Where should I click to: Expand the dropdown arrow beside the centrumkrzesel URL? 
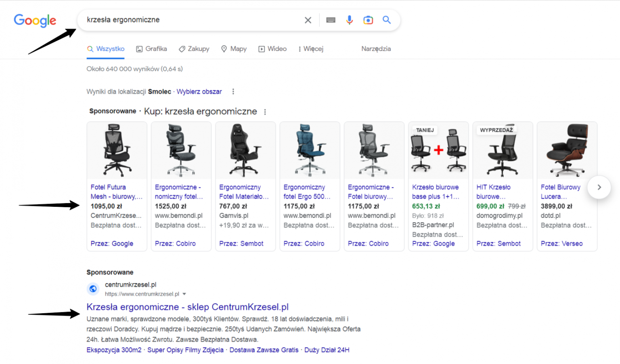[x=184, y=294]
